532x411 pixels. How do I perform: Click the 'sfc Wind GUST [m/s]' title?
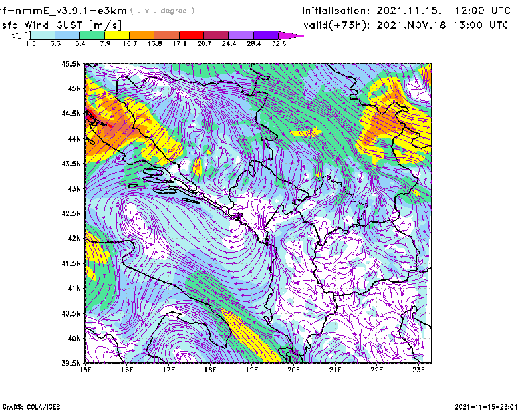pos(61,25)
